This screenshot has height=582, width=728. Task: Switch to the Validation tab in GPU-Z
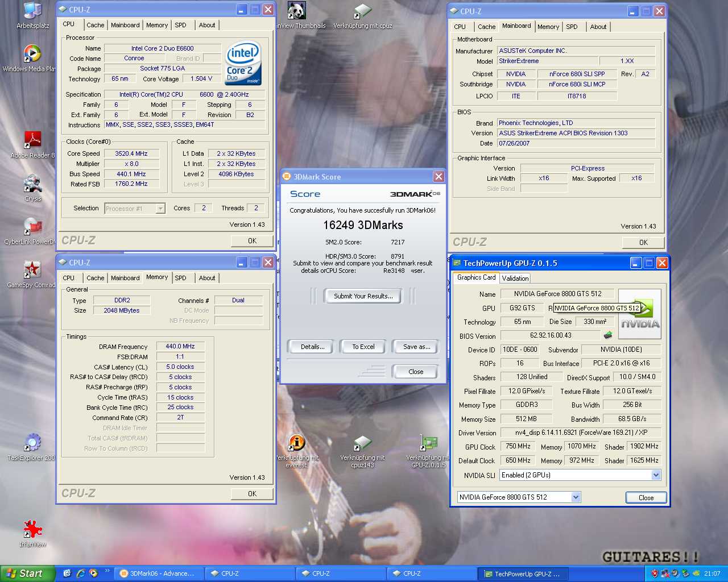tap(515, 278)
